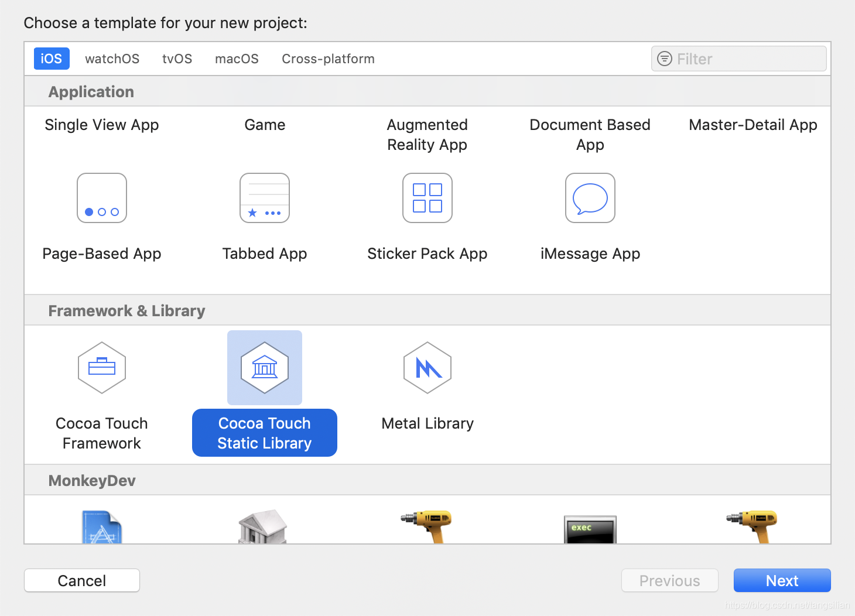Click the Cocoa Touch Framework text label
Viewport: 855px width, 616px height.
point(102,433)
